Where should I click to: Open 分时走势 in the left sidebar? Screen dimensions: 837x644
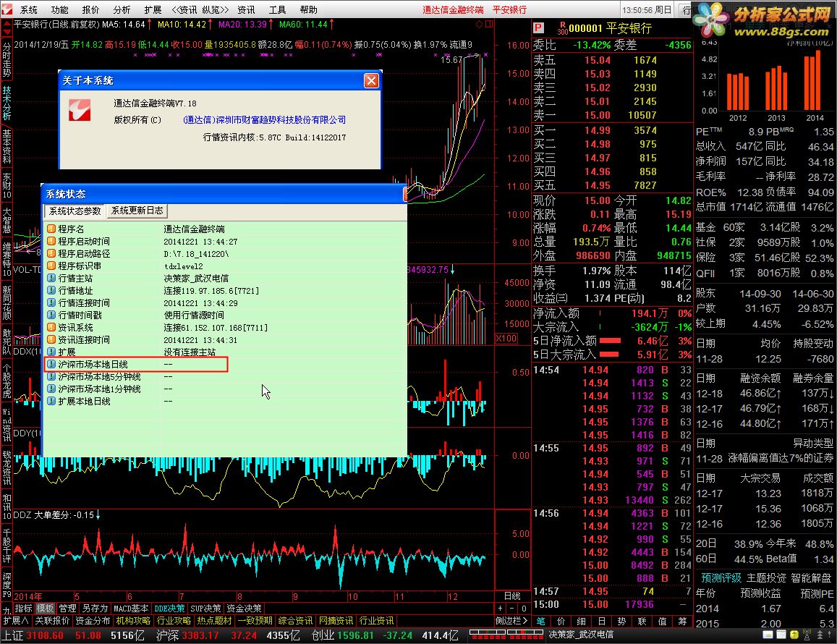7,60
